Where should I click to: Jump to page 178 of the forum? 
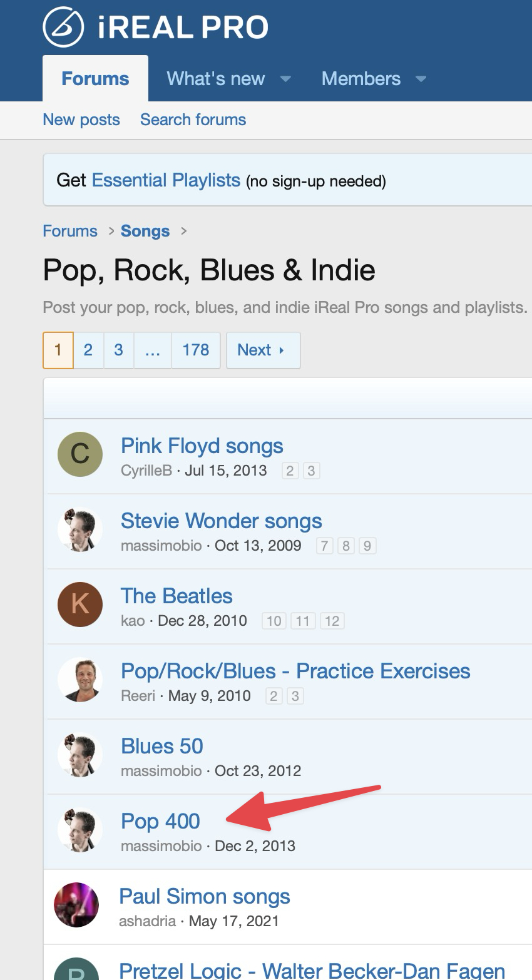tap(195, 350)
